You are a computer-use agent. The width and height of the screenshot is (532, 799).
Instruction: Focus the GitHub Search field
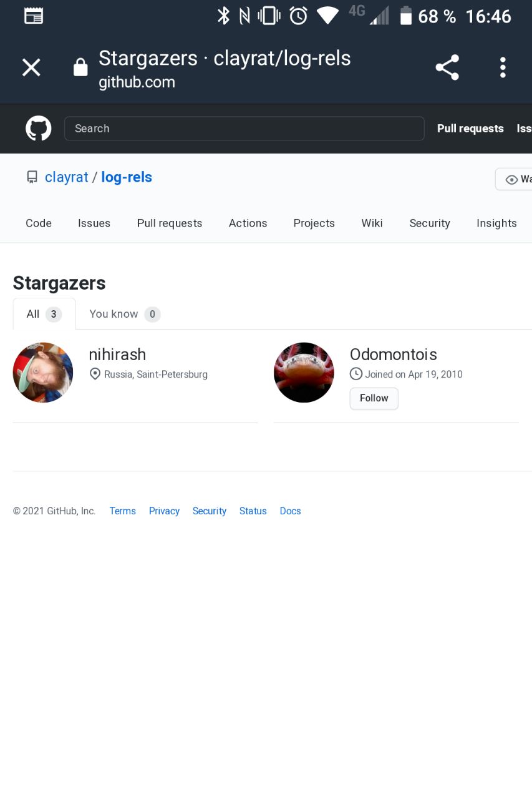[244, 129]
